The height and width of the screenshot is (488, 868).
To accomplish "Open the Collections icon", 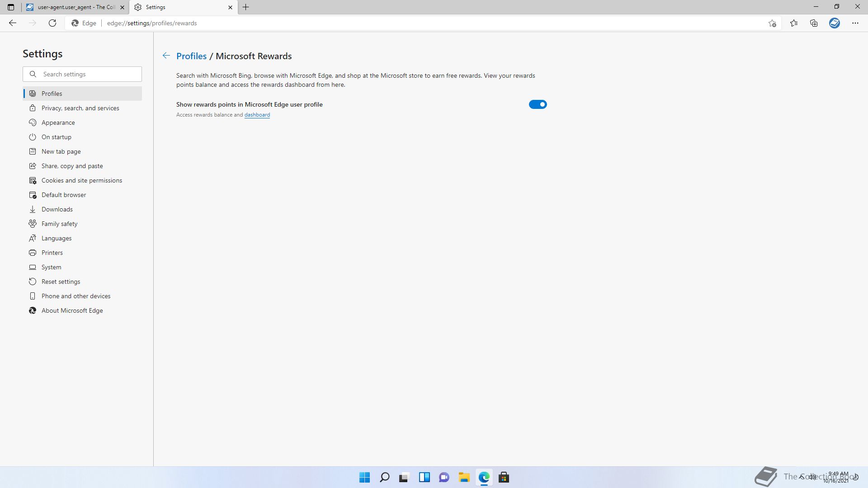I will point(814,23).
